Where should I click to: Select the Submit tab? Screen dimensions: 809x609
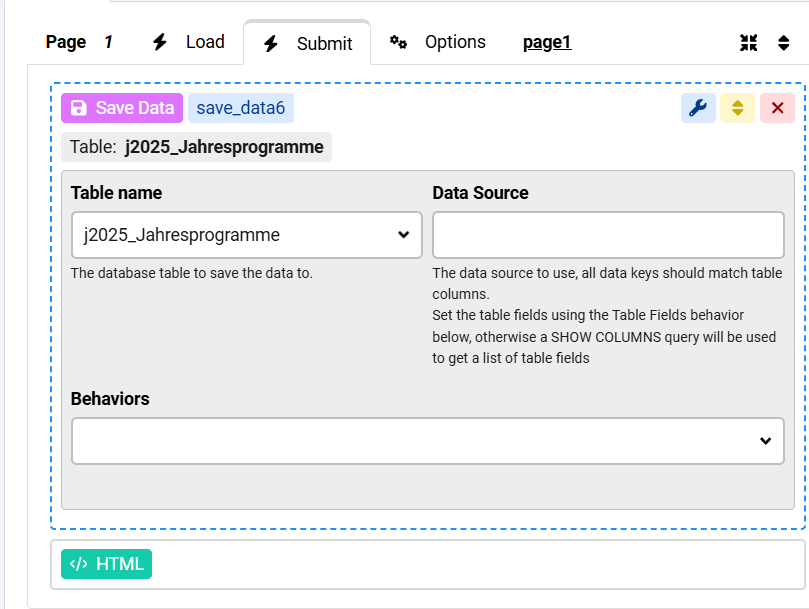coord(307,43)
